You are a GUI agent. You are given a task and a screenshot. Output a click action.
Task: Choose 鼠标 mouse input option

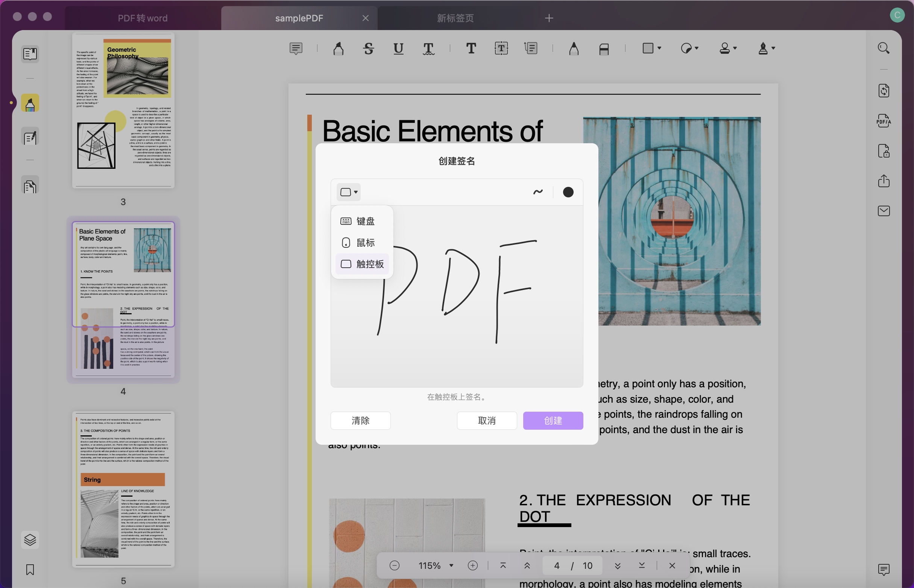362,242
